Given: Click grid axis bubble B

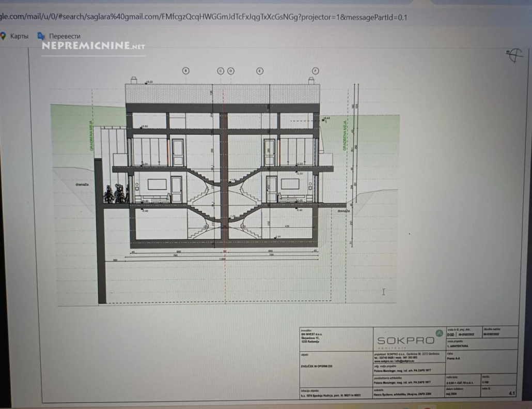Looking at the screenshot, I should pos(186,71).
